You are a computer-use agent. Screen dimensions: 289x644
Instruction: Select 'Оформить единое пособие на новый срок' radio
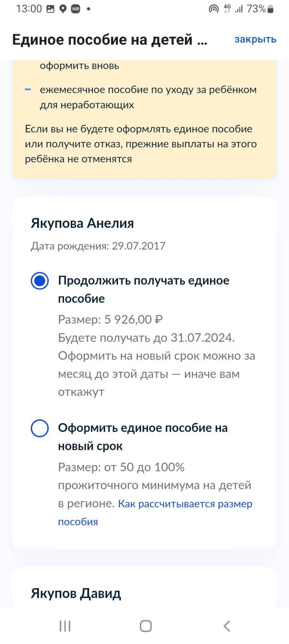coord(39,428)
